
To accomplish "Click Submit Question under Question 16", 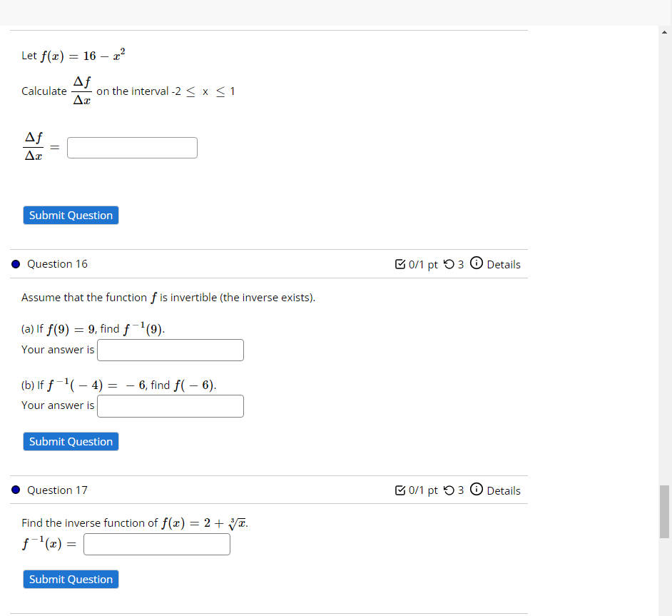I will point(70,441).
